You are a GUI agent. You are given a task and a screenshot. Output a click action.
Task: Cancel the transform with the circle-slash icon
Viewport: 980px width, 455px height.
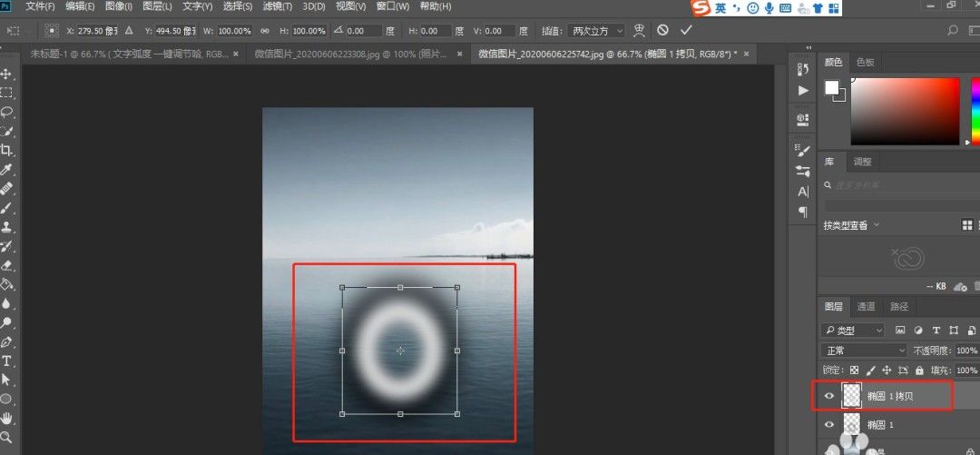pos(663,30)
